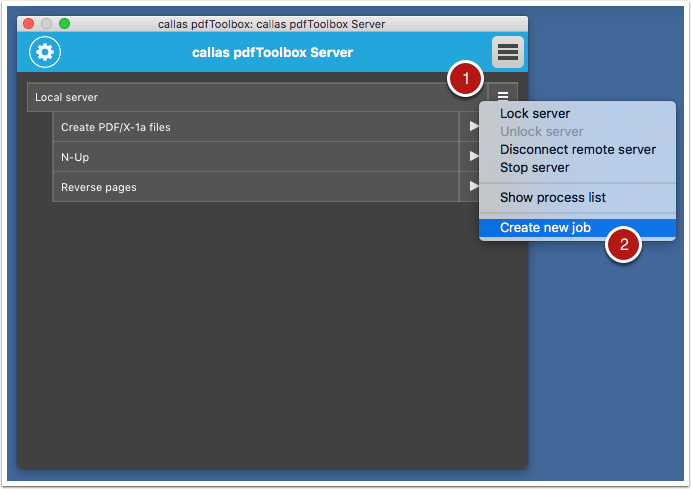691x489 pixels.
Task: Close the pdfToolbox Server window
Action: pyautogui.click(x=29, y=24)
